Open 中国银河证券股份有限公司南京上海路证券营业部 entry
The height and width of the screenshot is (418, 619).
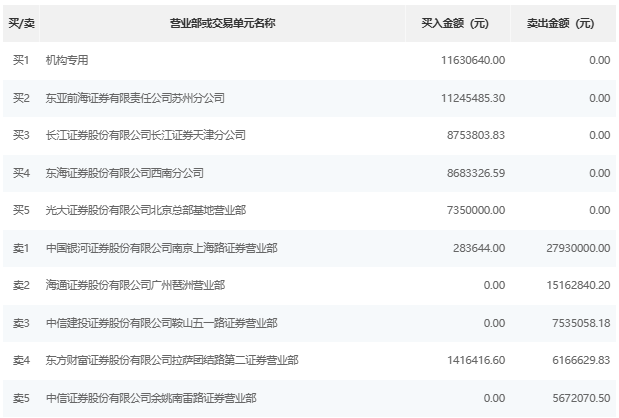pyautogui.click(x=161, y=248)
